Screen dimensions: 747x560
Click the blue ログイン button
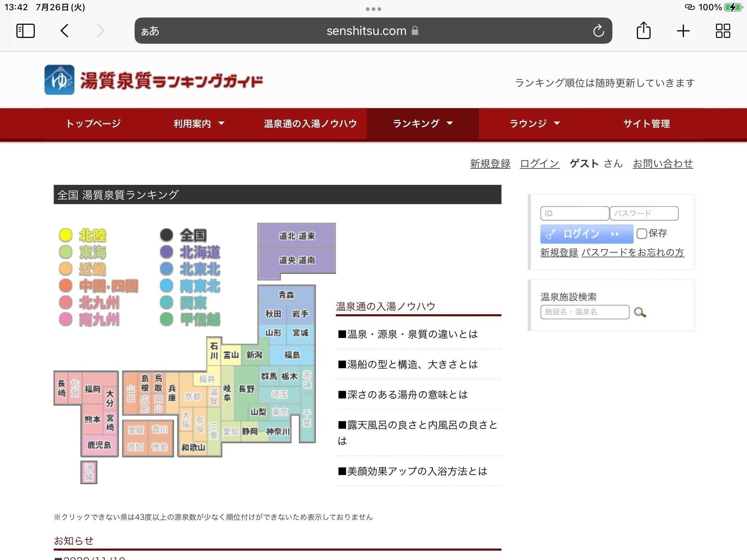coord(586,234)
